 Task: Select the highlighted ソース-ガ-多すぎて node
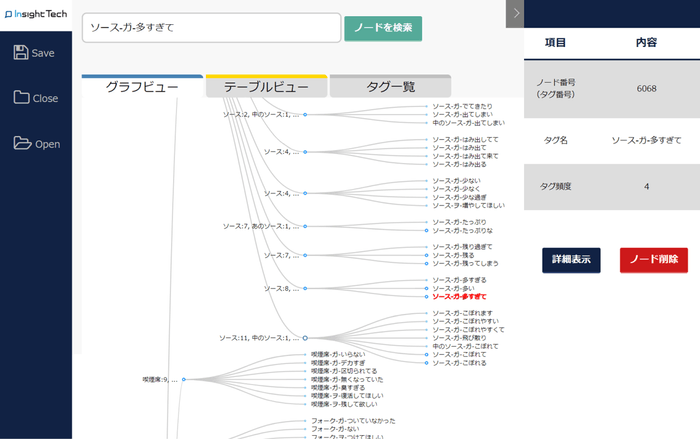tap(459, 297)
